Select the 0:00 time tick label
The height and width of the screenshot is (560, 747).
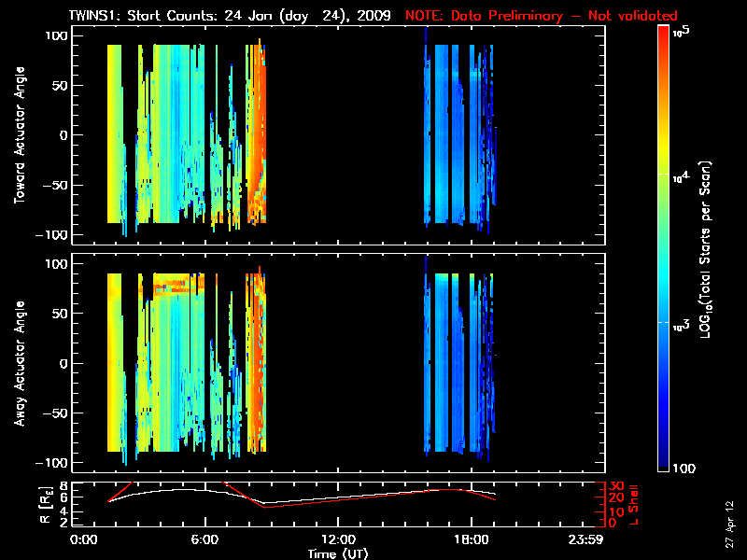click(83, 539)
